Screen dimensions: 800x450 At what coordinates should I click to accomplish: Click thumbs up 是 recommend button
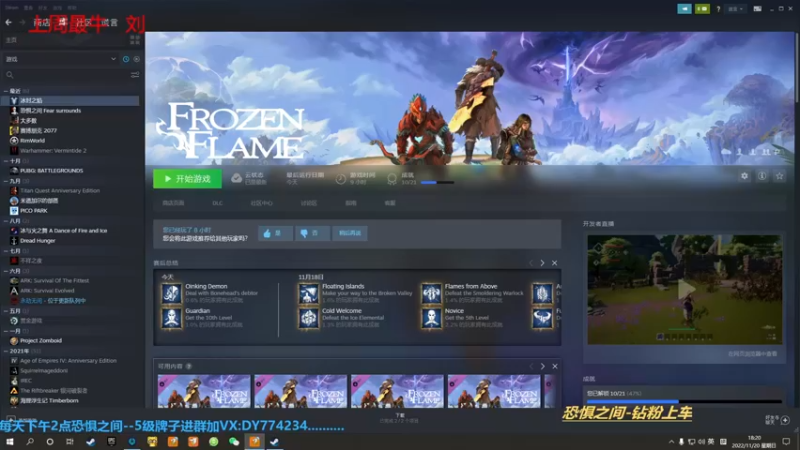pos(275,233)
